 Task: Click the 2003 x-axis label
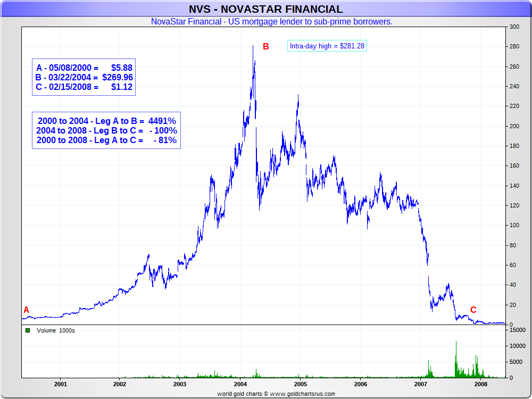click(179, 384)
